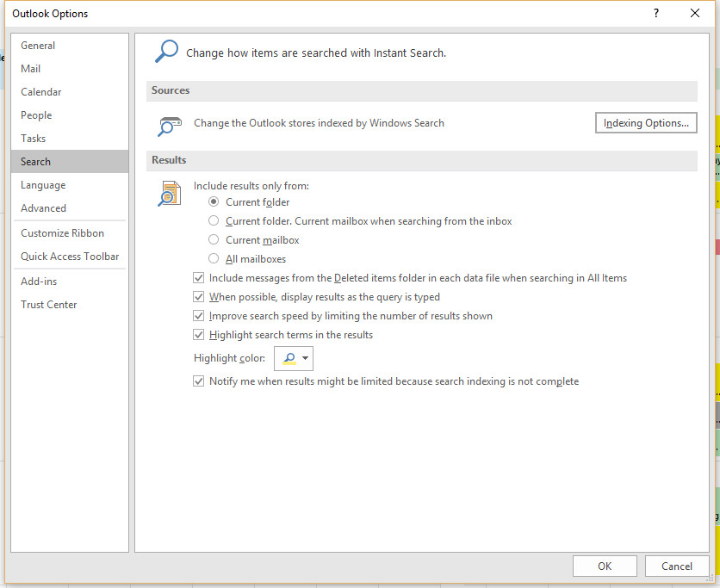Open the People options category

[70, 115]
